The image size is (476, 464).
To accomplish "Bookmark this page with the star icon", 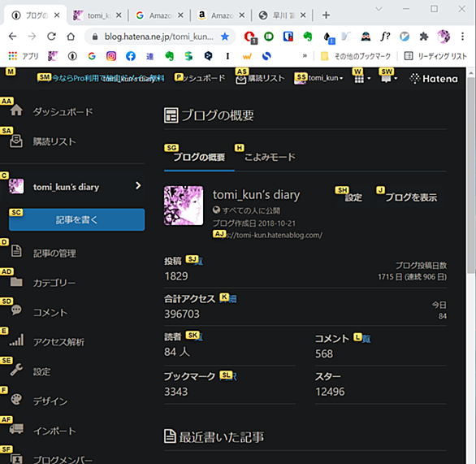I will [225, 37].
